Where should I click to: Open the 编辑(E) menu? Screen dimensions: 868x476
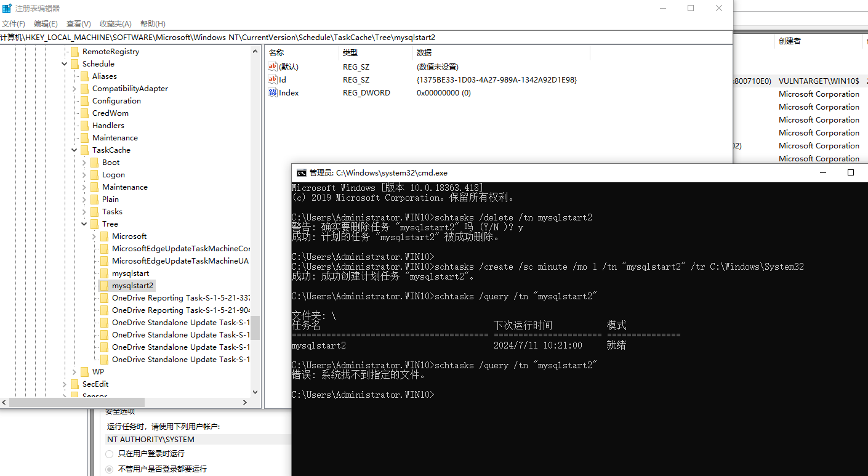pyautogui.click(x=46, y=23)
